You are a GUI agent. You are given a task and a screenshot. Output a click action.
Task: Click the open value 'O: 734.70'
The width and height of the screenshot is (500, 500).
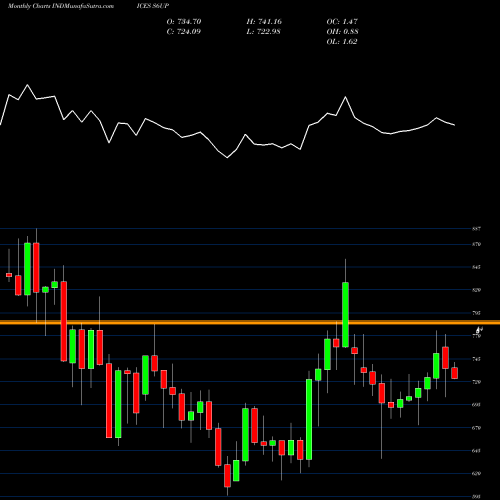tap(184, 22)
